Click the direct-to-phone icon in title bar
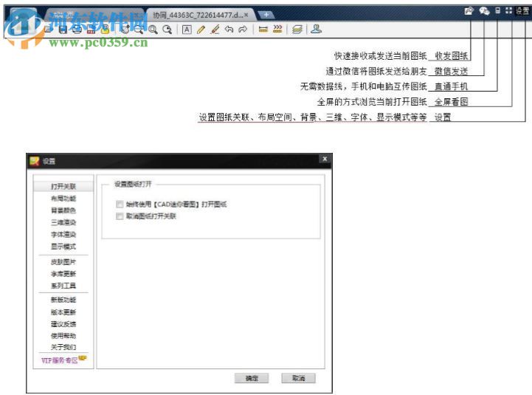 click(498, 10)
